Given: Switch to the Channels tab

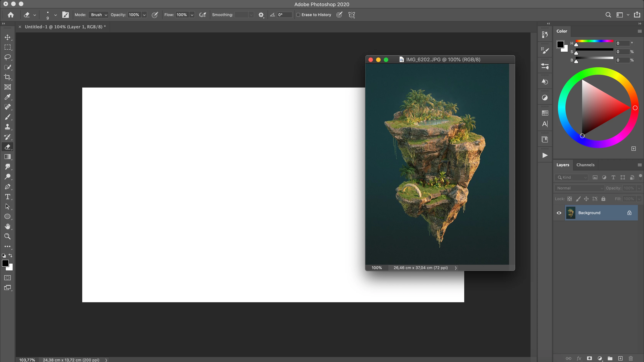Looking at the screenshot, I should coord(585,165).
